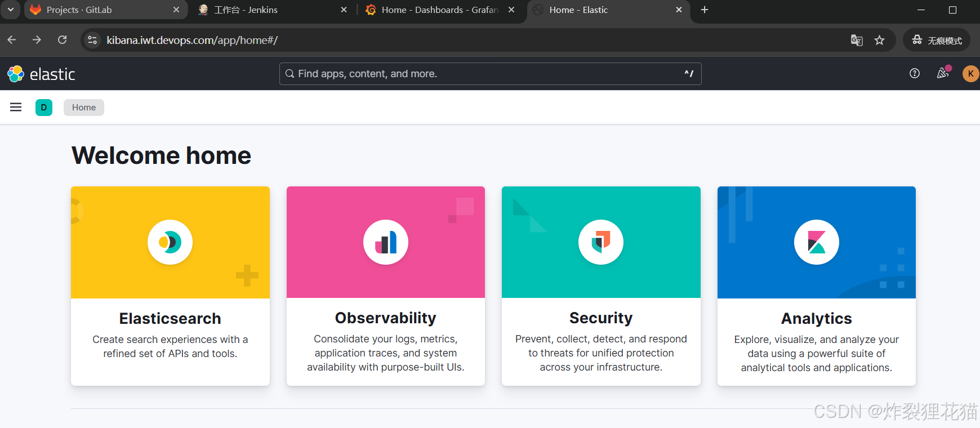This screenshot has height=428, width=980.
Task: Open the Observability card title
Action: [386, 318]
